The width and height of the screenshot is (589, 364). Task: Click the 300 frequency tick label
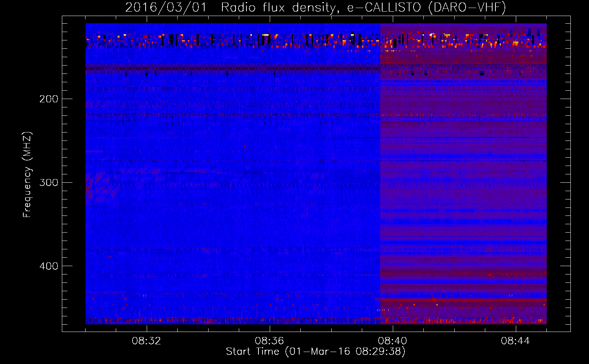(49, 182)
